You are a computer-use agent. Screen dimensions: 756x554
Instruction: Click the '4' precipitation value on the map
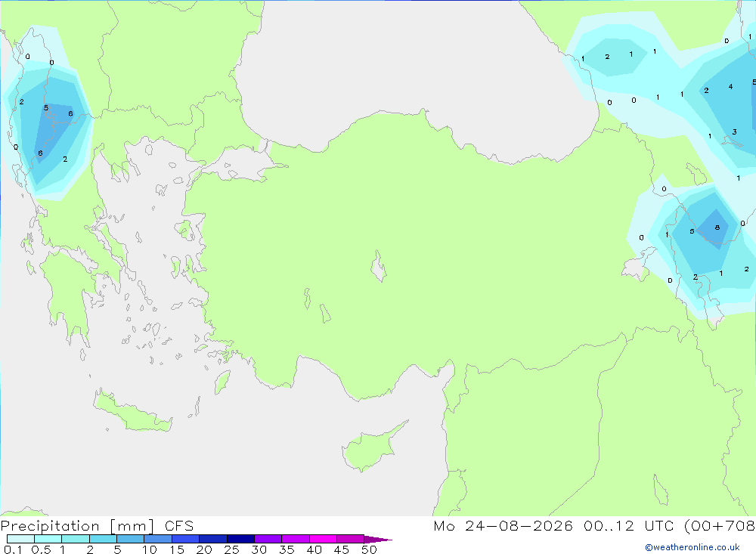coord(730,87)
